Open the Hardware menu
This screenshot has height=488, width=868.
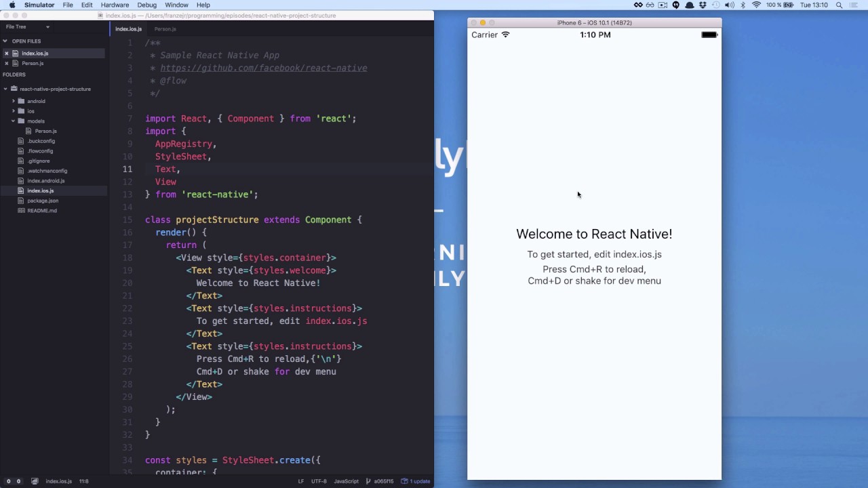coord(115,5)
